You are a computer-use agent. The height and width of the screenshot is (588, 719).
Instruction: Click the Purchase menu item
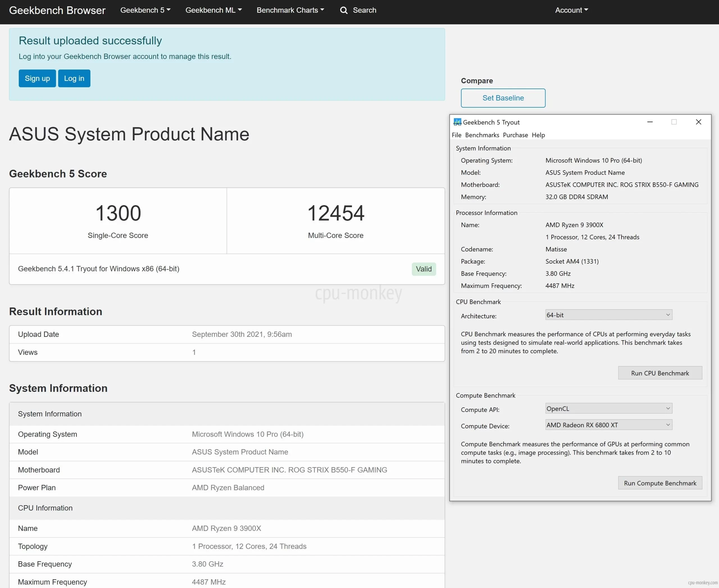click(x=515, y=135)
